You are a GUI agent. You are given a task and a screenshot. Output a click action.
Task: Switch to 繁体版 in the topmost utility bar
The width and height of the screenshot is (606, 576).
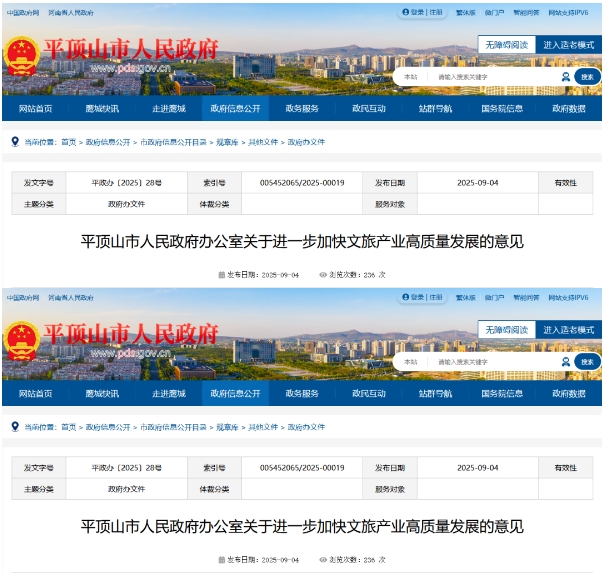pyautogui.click(x=465, y=13)
